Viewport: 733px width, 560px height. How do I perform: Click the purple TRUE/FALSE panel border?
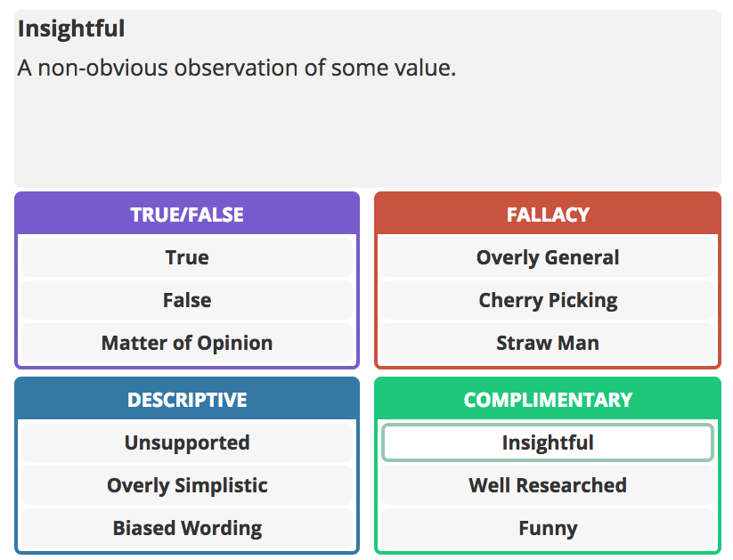(17, 299)
